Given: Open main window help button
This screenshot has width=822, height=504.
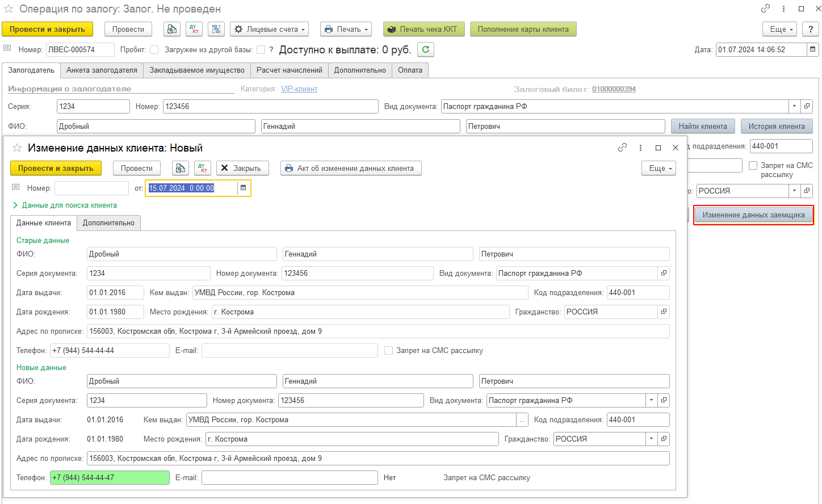Looking at the screenshot, I should (x=811, y=29).
